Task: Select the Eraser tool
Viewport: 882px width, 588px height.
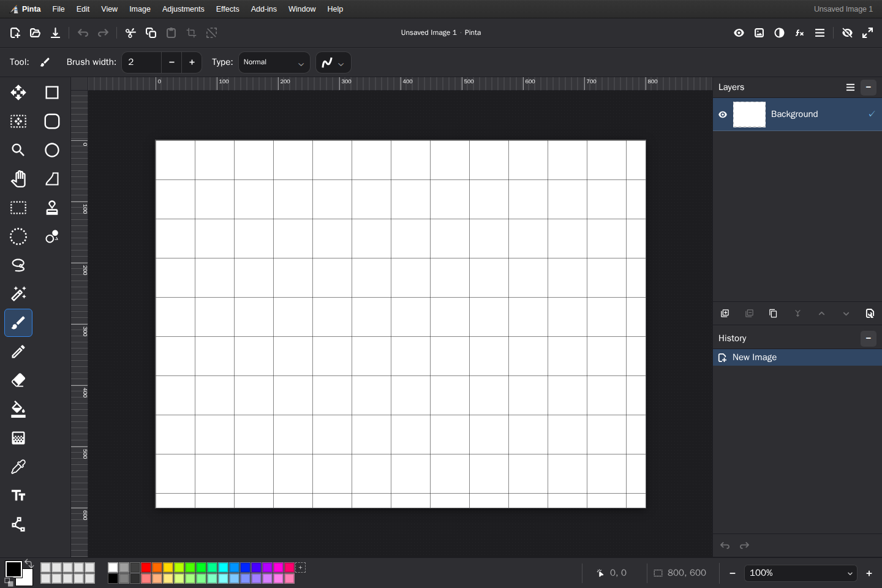Action: (x=18, y=380)
